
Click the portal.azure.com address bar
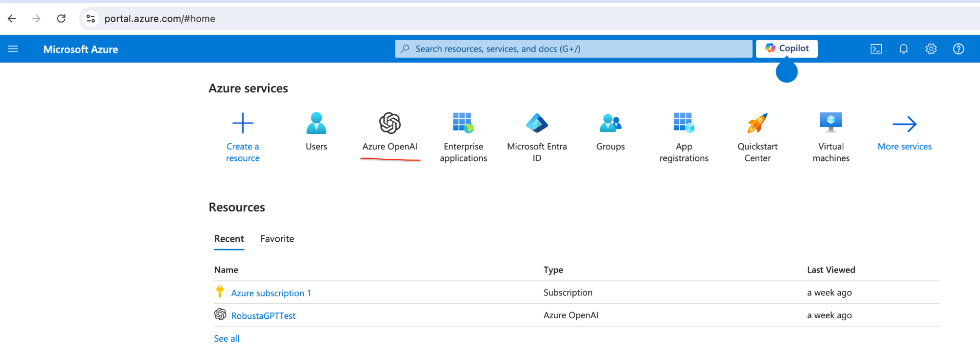click(529, 19)
